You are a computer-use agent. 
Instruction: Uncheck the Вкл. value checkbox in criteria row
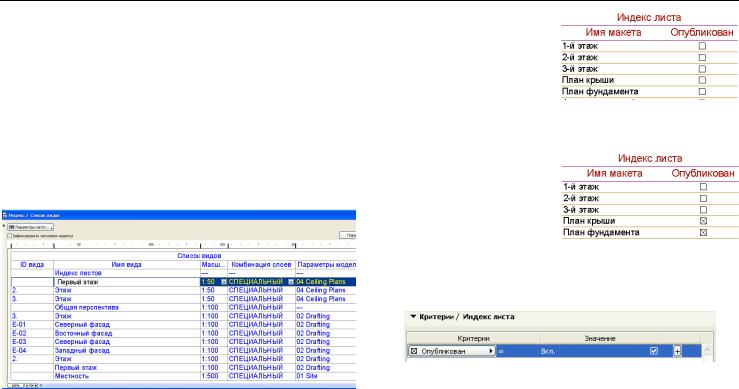click(x=654, y=351)
